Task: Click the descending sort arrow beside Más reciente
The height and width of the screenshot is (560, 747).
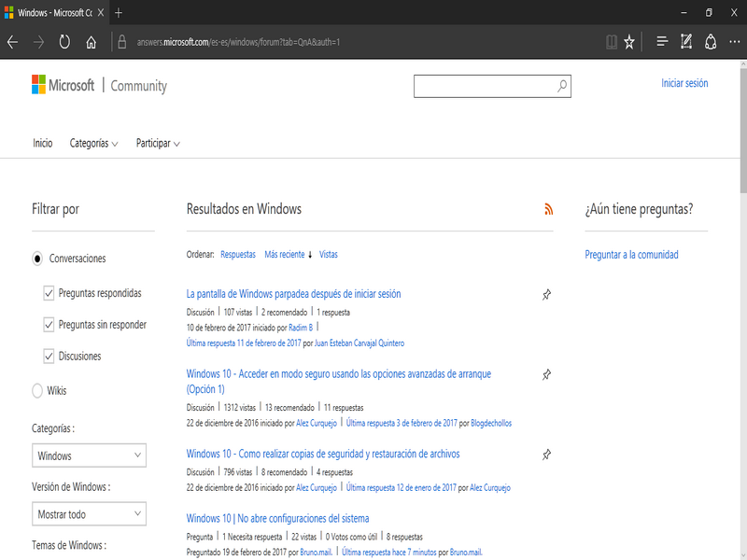Action: pos(310,255)
